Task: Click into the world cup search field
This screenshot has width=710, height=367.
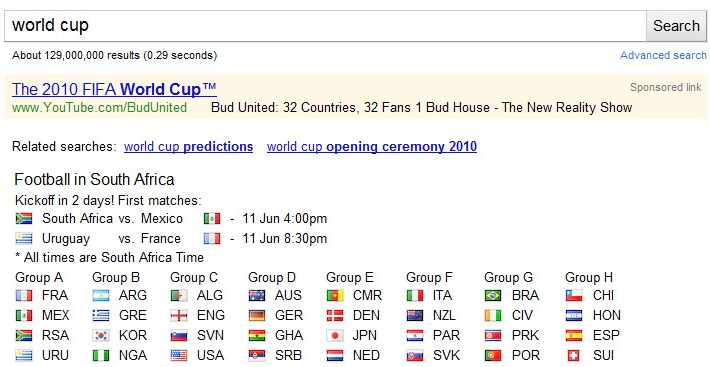Action: point(325,26)
